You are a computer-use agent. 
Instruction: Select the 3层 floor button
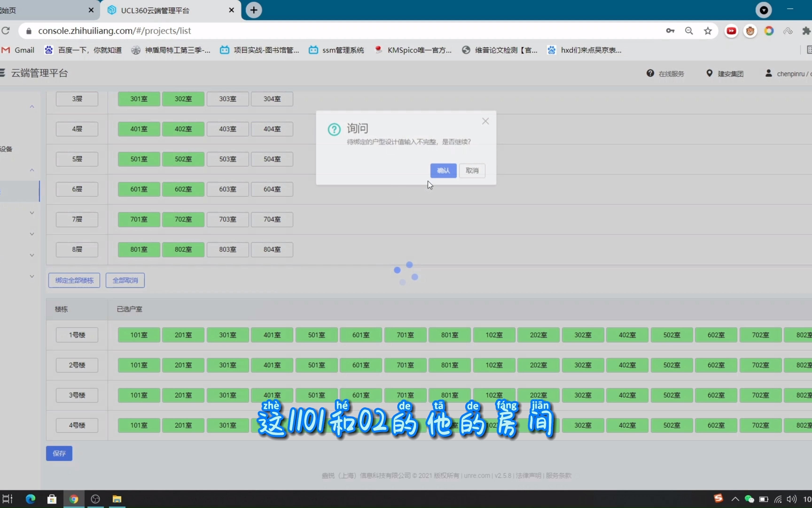pyautogui.click(x=77, y=99)
